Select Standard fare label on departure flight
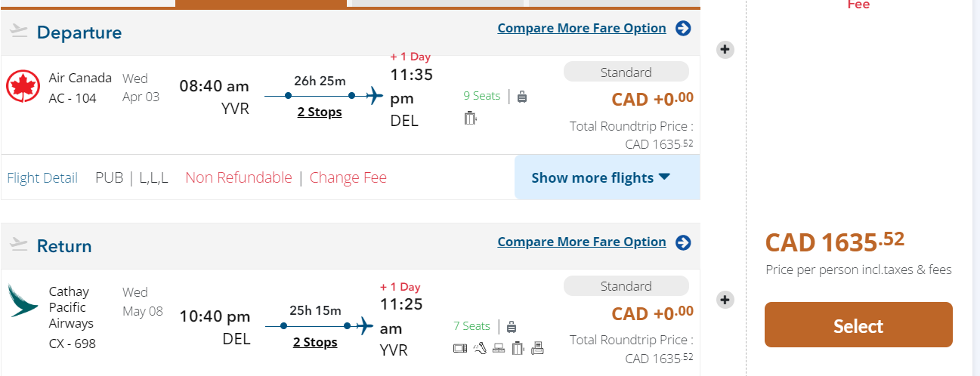The image size is (980, 376). click(626, 72)
